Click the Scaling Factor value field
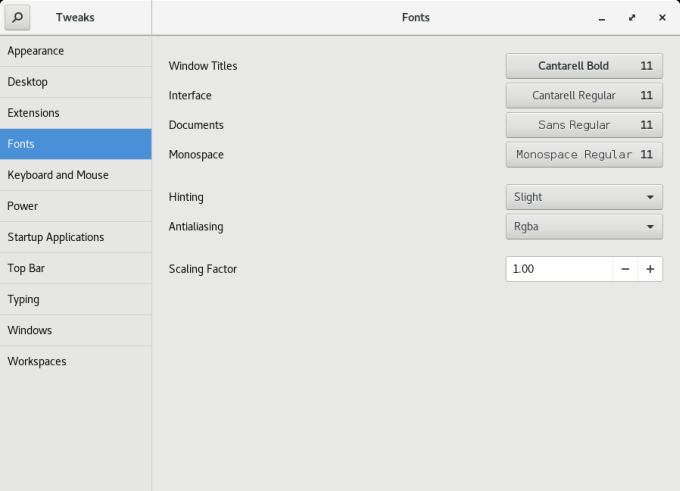The image size is (680, 491). [x=558, y=269]
